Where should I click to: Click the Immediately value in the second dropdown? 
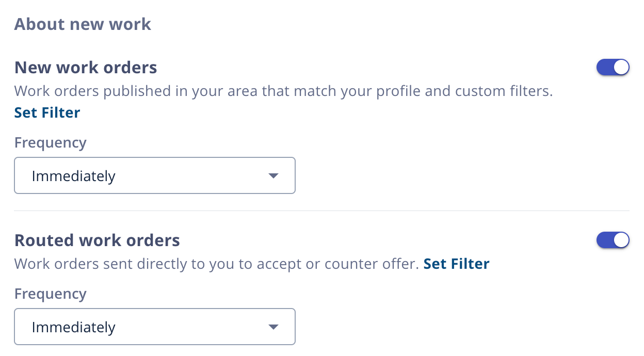73,327
